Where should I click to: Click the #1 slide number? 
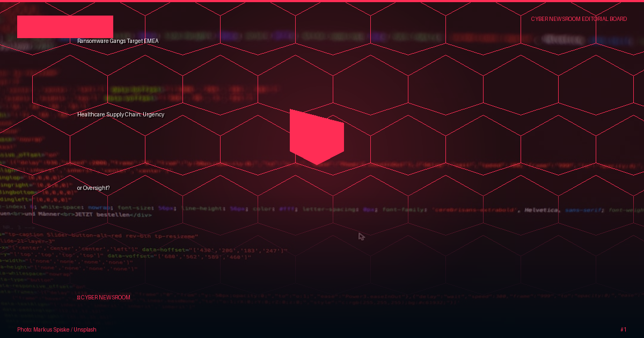pos(624,329)
